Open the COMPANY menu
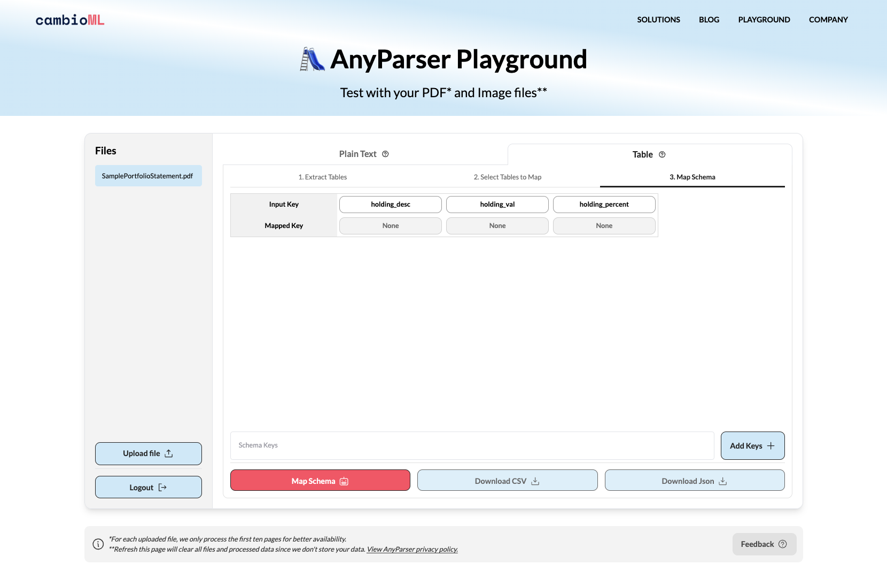Screen dimensions: 887x588 tap(828, 20)
